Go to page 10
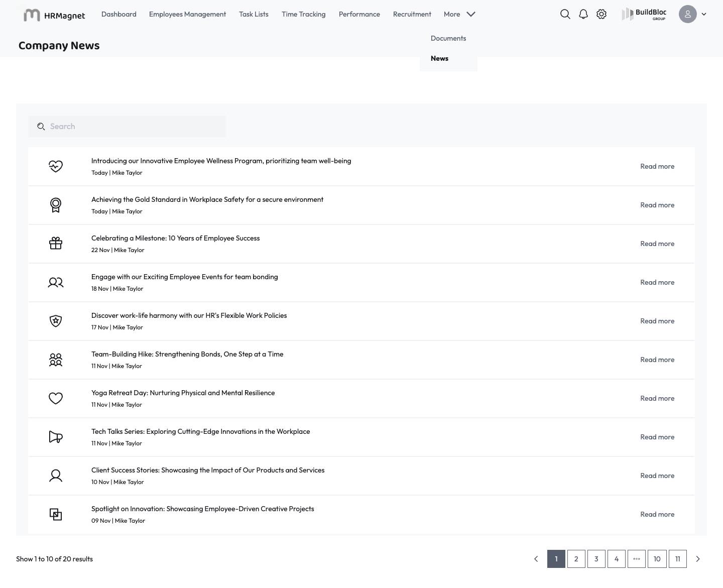 [657, 559]
